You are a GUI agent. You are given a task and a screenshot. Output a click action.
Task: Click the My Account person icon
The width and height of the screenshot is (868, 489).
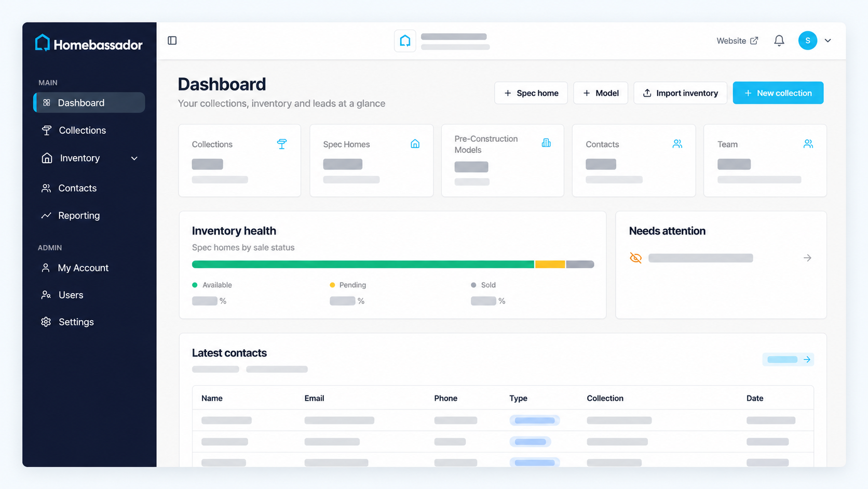(x=46, y=268)
